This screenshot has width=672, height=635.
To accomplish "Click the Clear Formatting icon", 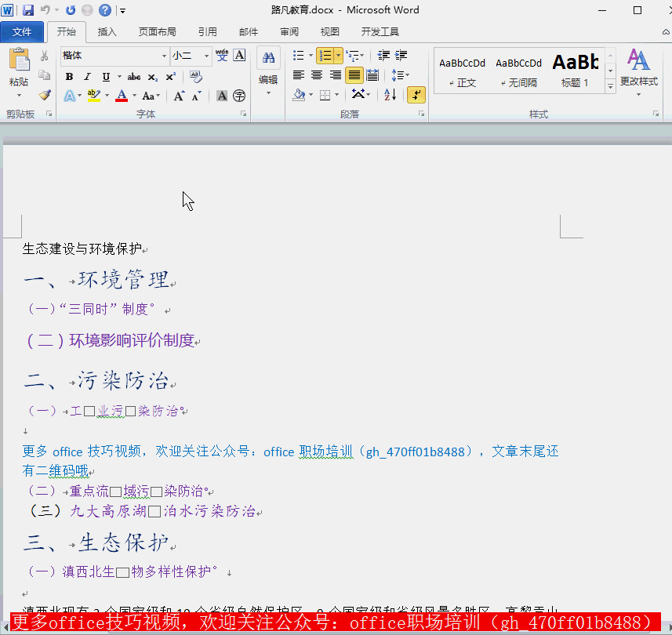I will [196, 77].
